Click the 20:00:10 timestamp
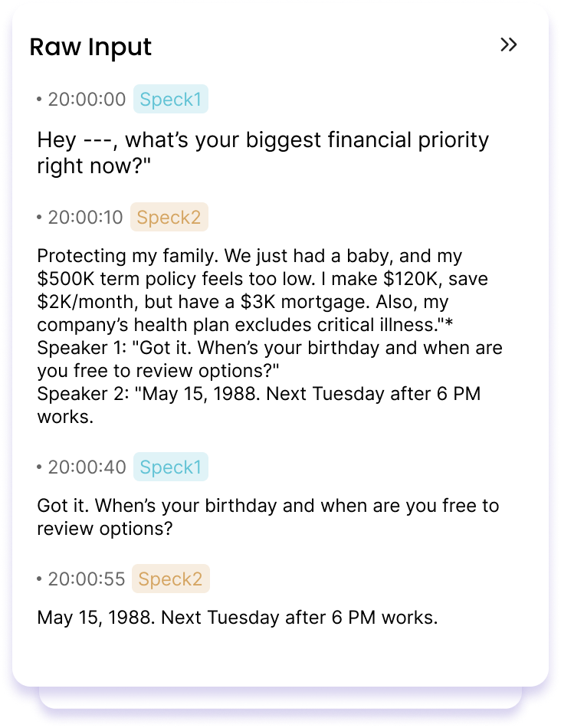The height and width of the screenshot is (728, 561). click(85, 218)
